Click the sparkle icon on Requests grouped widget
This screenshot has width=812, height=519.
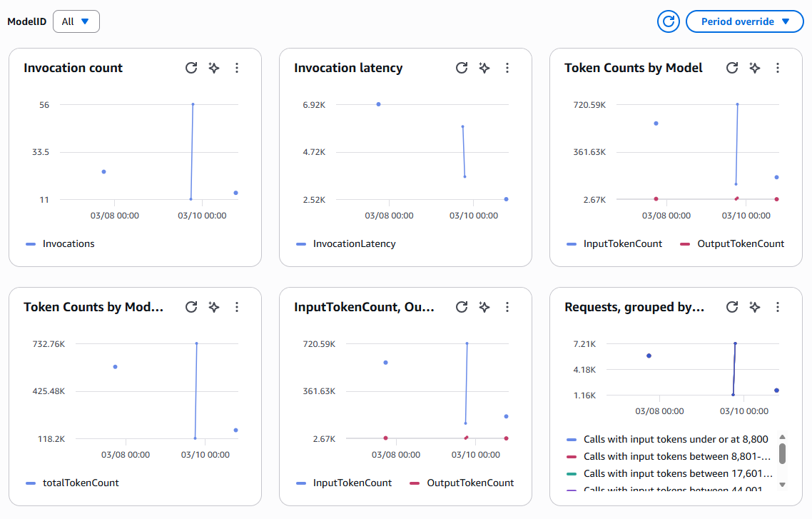click(x=755, y=307)
